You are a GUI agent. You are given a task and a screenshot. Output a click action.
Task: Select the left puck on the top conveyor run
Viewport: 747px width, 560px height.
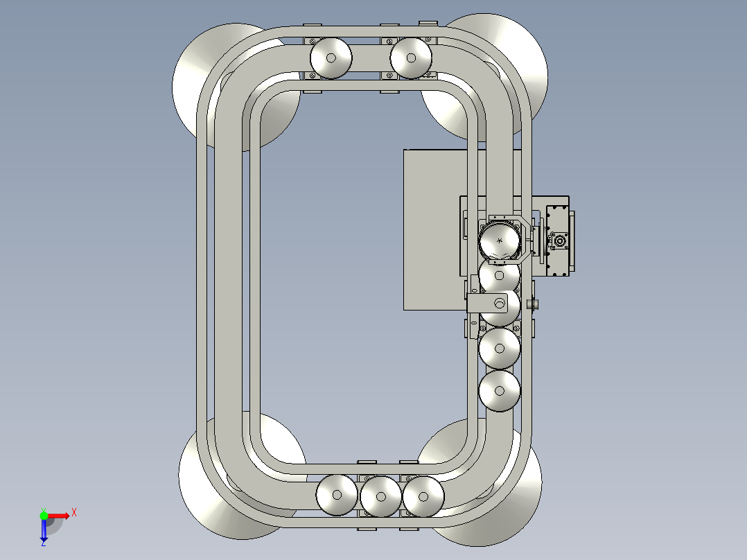point(331,58)
